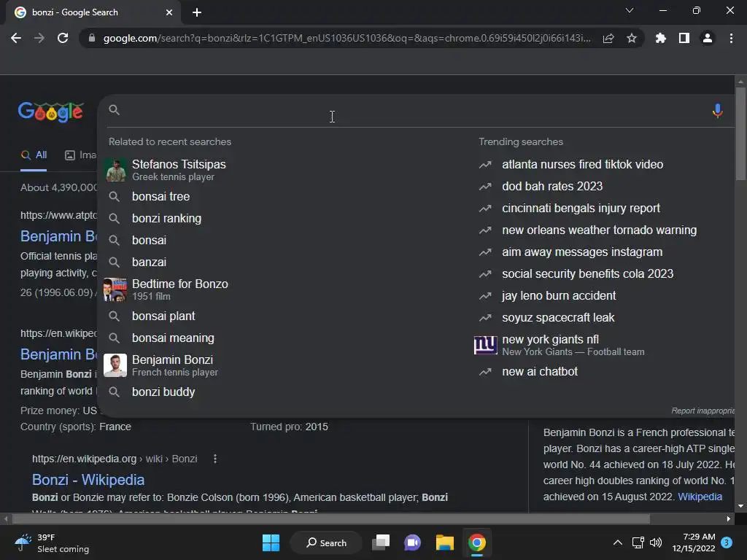Image resolution: width=747 pixels, height=560 pixels.
Task: Open the weather widget showing 39°F
Action: click(x=52, y=542)
